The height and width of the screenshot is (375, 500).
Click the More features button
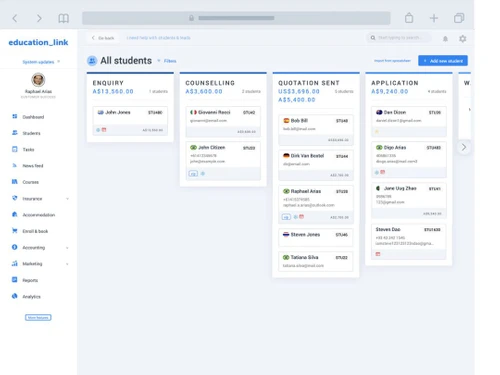coord(38,318)
